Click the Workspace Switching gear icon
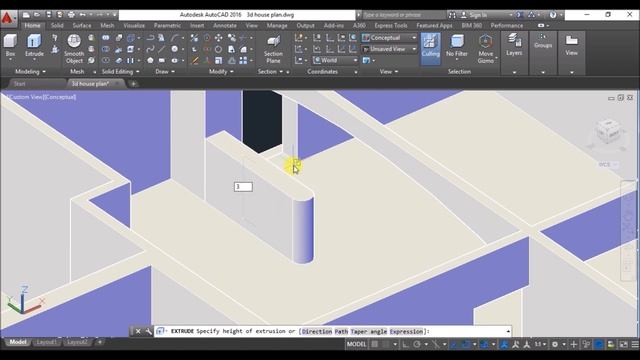The image size is (640, 360). pyautogui.click(x=555, y=344)
